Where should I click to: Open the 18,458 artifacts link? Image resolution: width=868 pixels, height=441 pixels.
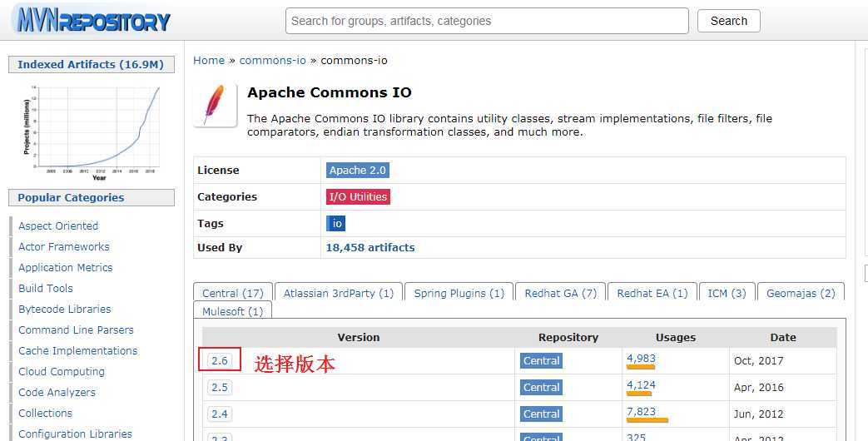pos(370,248)
